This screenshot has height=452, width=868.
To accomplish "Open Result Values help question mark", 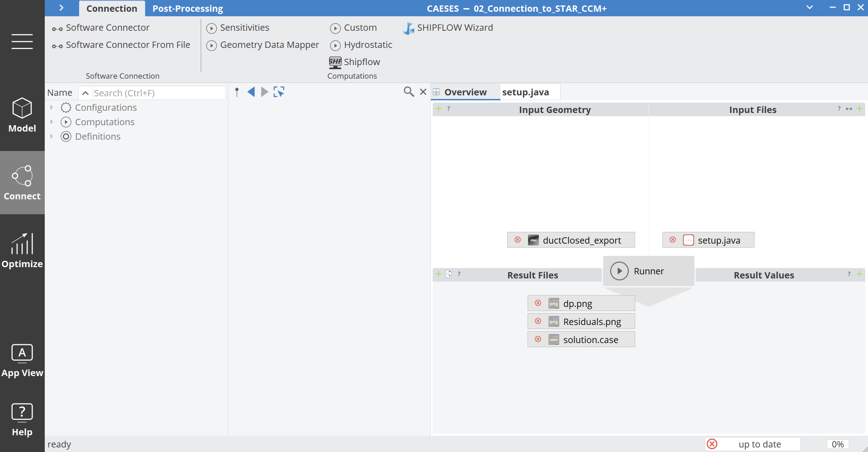I will pyautogui.click(x=849, y=274).
